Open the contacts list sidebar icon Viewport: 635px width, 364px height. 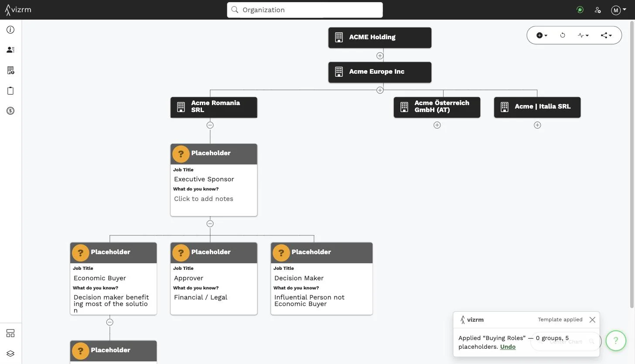point(10,50)
